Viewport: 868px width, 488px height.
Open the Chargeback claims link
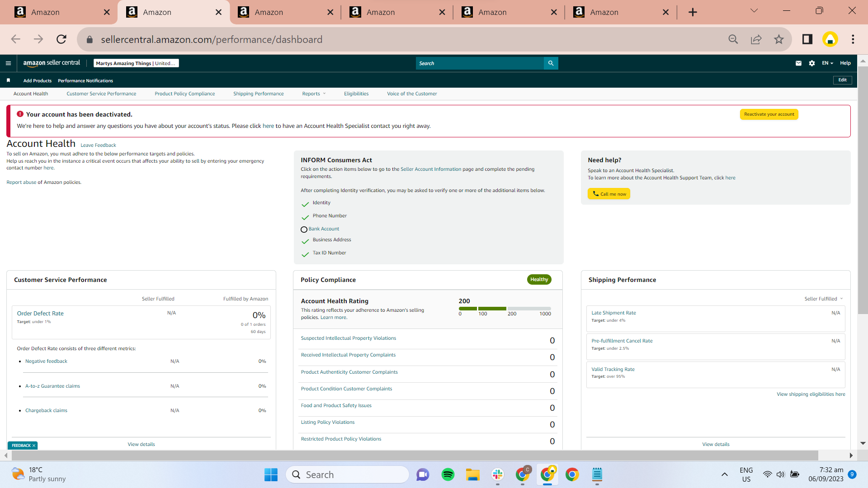coord(46,410)
